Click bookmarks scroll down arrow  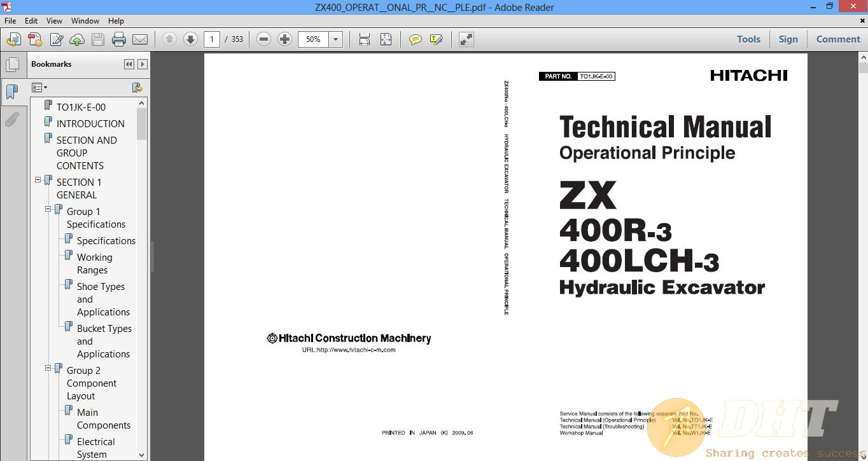(141, 455)
